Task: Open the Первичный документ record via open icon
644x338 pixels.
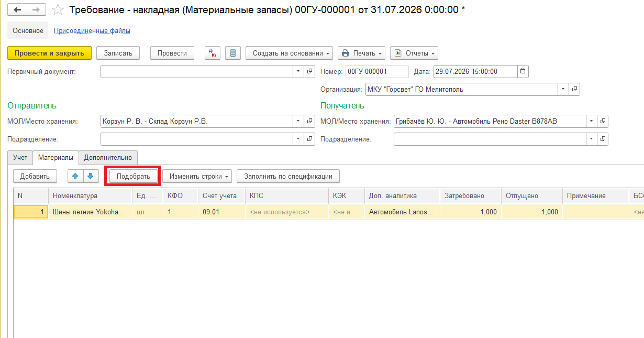Action: coord(309,71)
